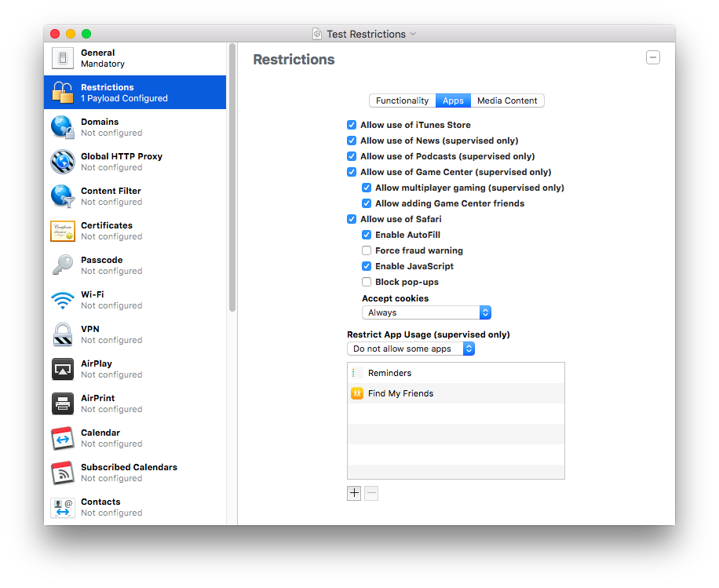Toggle Enable JavaScript checkbox
The height and width of the screenshot is (588, 719).
pos(367,266)
